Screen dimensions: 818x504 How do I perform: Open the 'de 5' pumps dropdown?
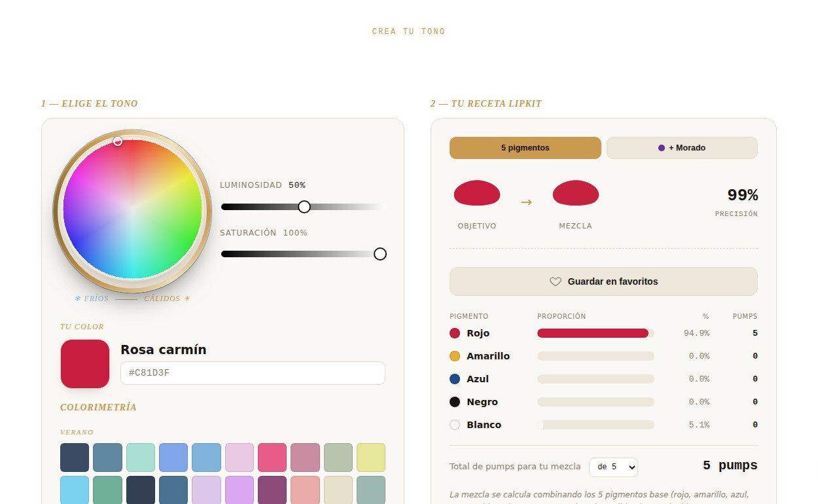tap(613, 467)
